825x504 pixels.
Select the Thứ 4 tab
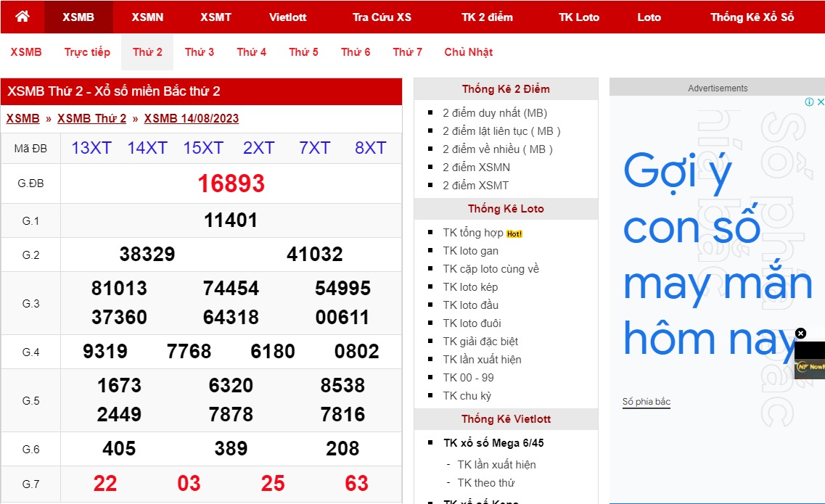click(x=252, y=52)
